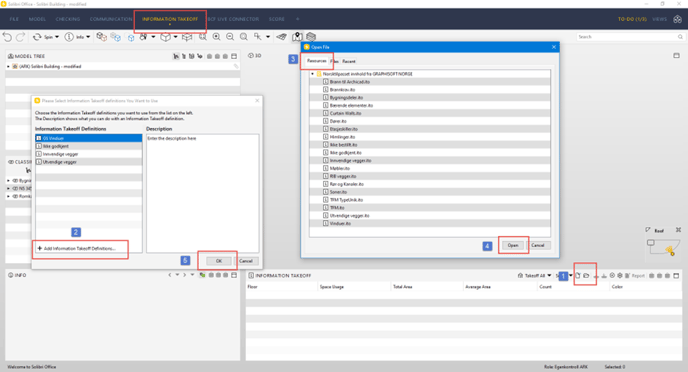Click the Open button in Open File dialog
This screenshot has height=372, width=688.
pyautogui.click(x=512, y=245)
